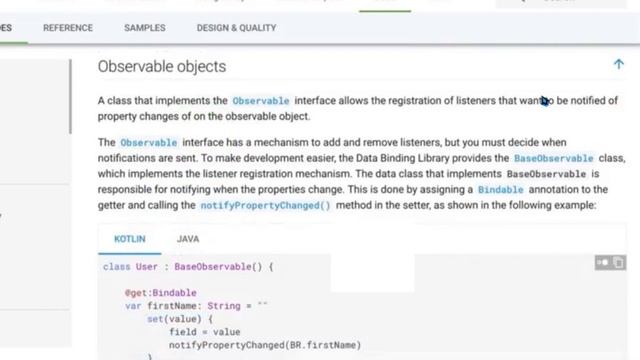Viewport: 640px width, 360px height.
Task: Open the Observable link in second paragraph
Action: [x=149, y=143]
